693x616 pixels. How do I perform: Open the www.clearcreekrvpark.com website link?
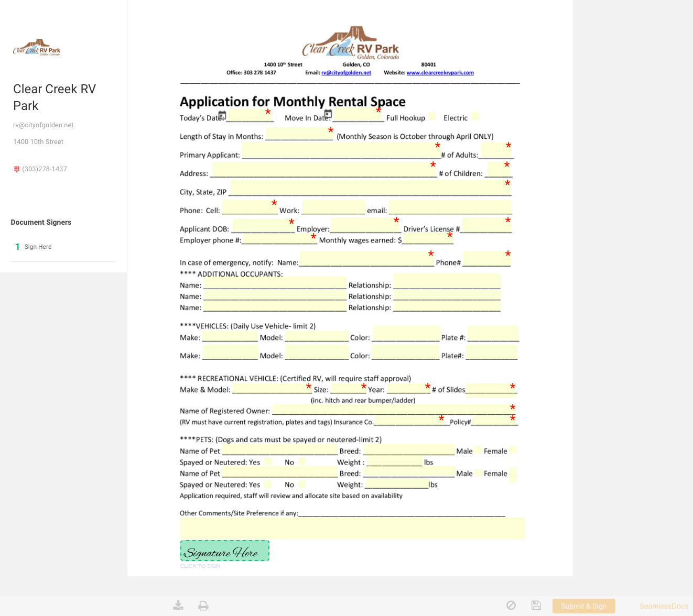(x=440, y=73)
